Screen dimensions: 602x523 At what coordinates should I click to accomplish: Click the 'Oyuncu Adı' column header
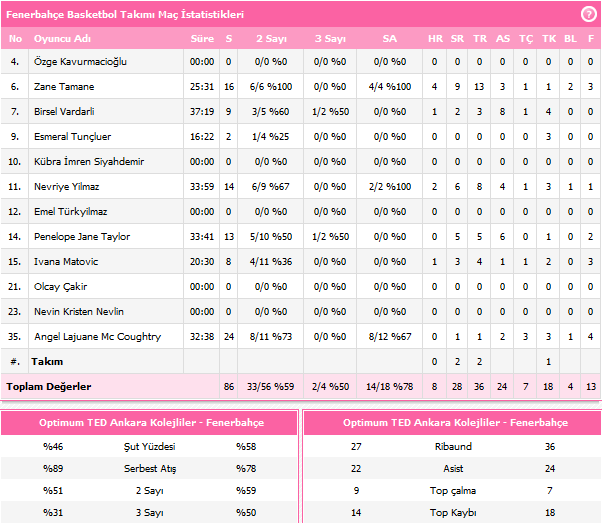[62, 38]
